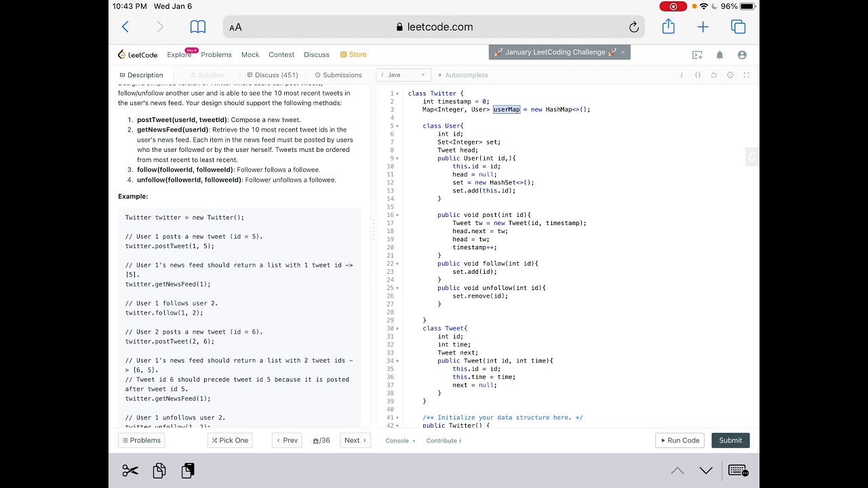Click postTweet(userId, tweetId) method text
Screen dimensions: 868x488
tap(182, 120)
